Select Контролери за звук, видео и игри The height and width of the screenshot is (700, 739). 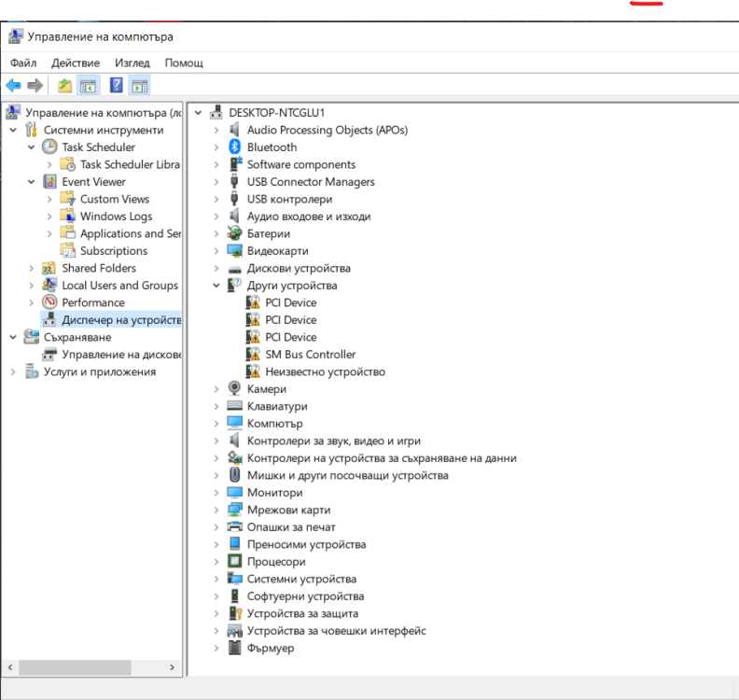click(334, 441)
